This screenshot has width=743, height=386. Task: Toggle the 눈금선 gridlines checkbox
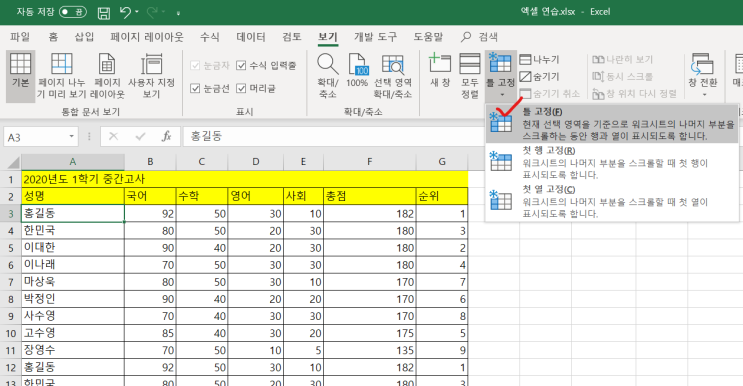tap(195, 88)
